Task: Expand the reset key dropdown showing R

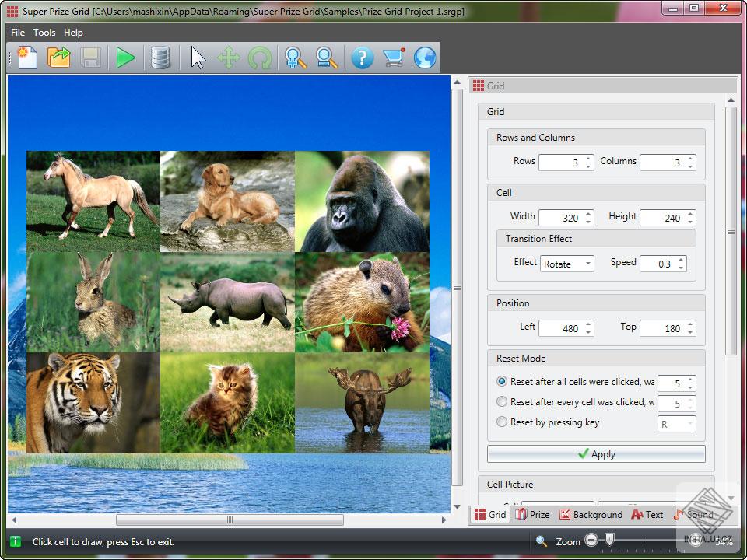Action: (677, 424)
